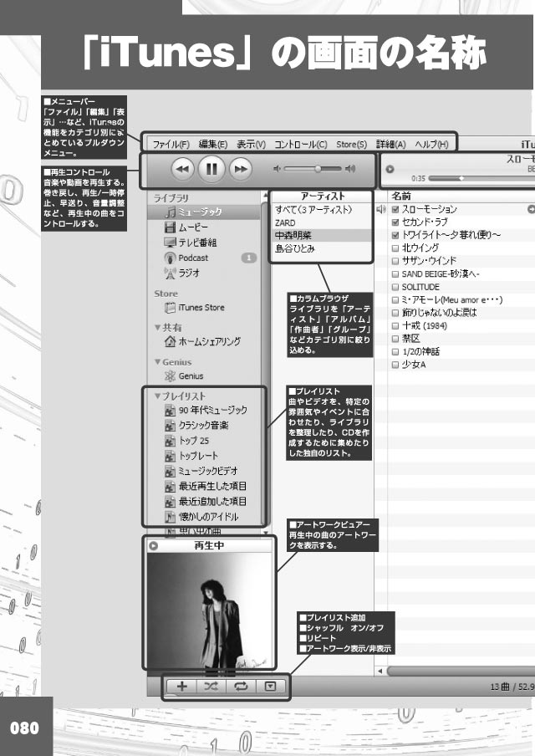Viewport: 535px width, 756px height.
Task: Select artist ZARD in column browser
Action: 285,222
